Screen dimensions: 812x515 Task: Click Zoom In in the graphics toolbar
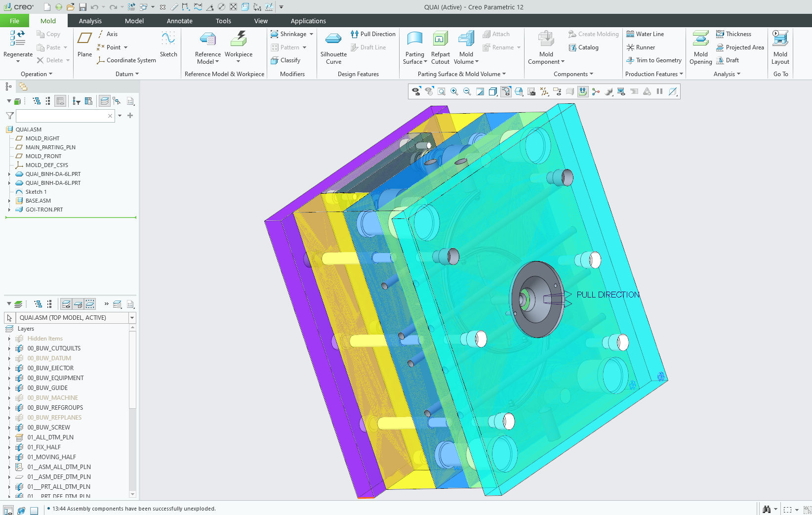454,91
